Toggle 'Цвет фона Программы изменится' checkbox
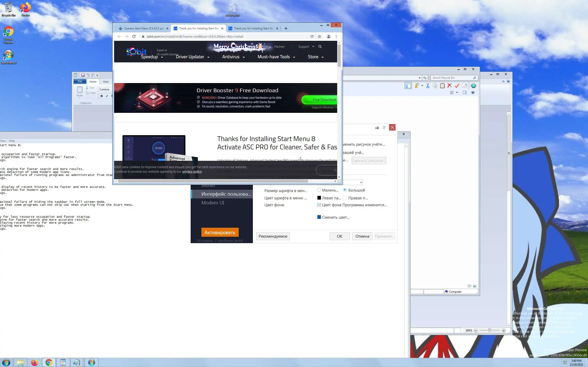The width and height of the screenshot is (588, 367). click(x=319, y=205)
